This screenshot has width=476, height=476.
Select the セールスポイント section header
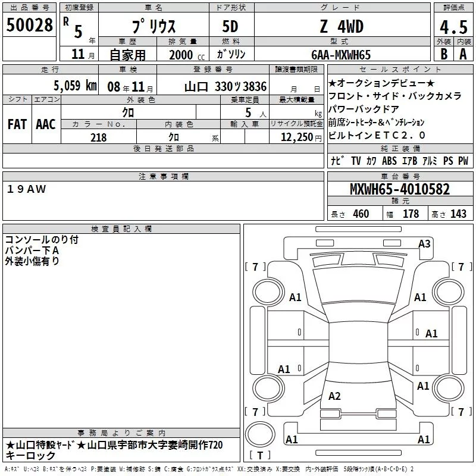click(x=400, y=69)
